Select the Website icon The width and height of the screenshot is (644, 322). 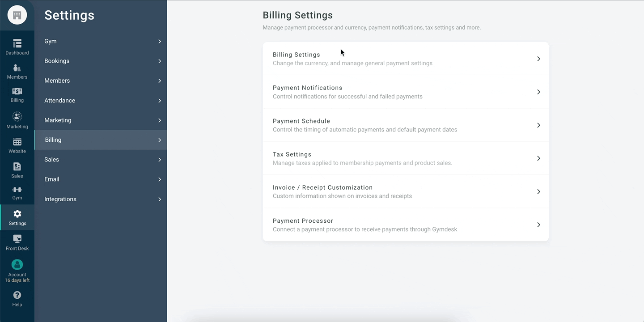(x=17, y=142)
